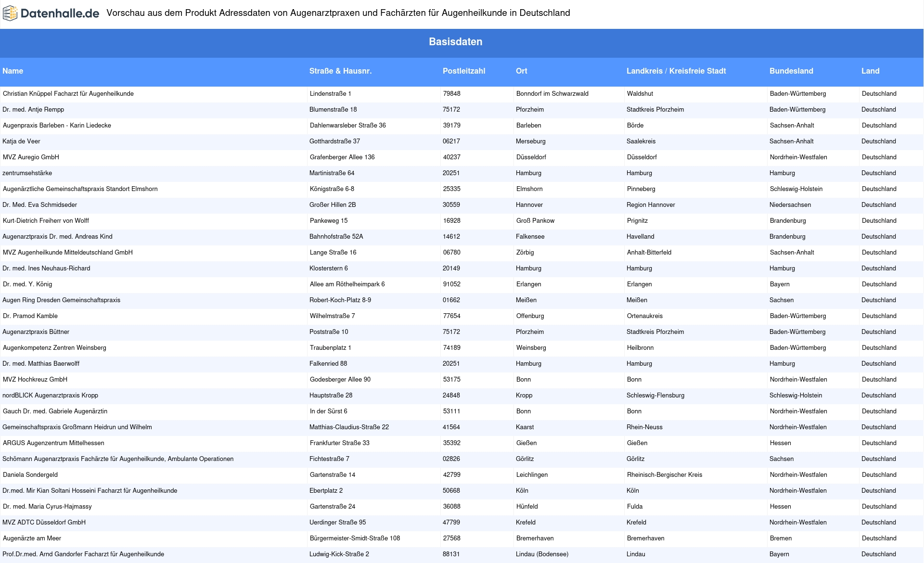The width and height of the screenshot is (924, 563).
Task: Select MVZ ADTC Düsseldorf GmbH
Action: click(x=44, y=523)
